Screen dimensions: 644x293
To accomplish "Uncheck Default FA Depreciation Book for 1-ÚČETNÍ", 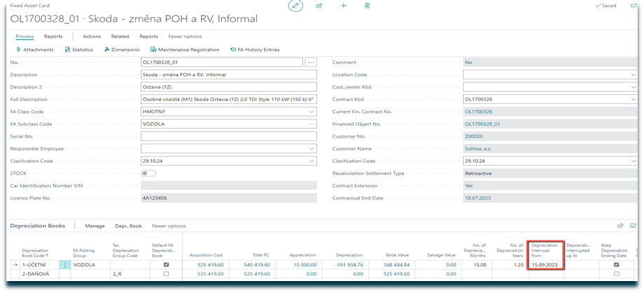I will (165, 265).
